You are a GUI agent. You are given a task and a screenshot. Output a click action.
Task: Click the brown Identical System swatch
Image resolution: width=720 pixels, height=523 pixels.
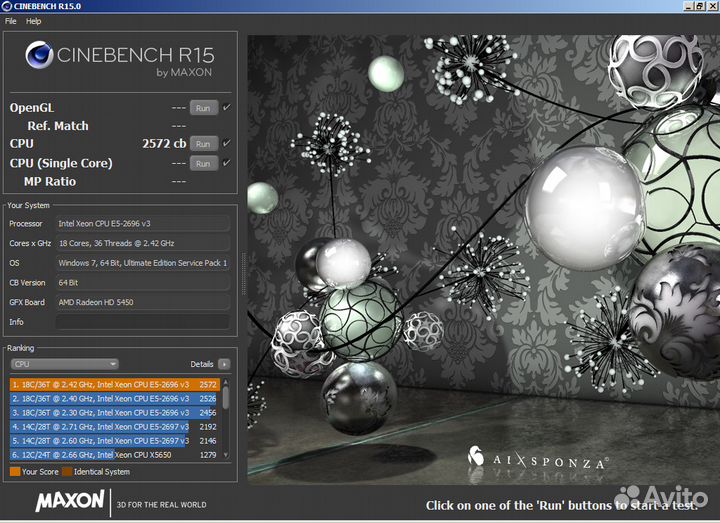pyautogui.click(x=67, y=471)
